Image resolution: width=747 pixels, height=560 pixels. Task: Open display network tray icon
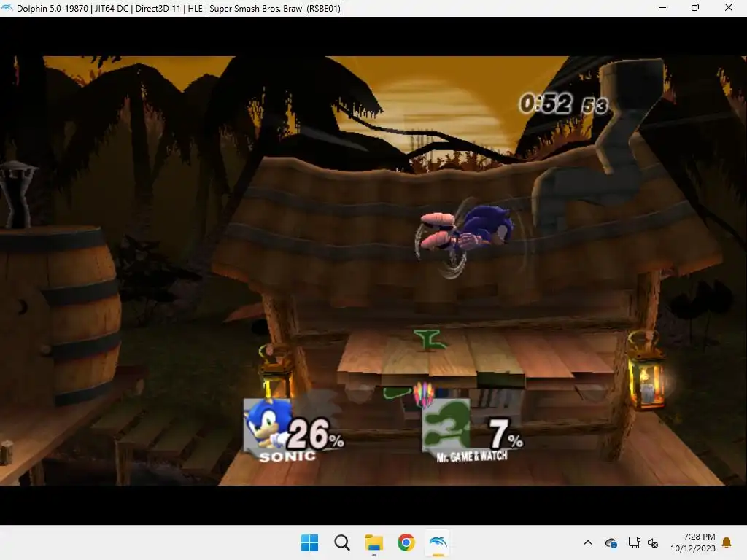coord(634,542)
